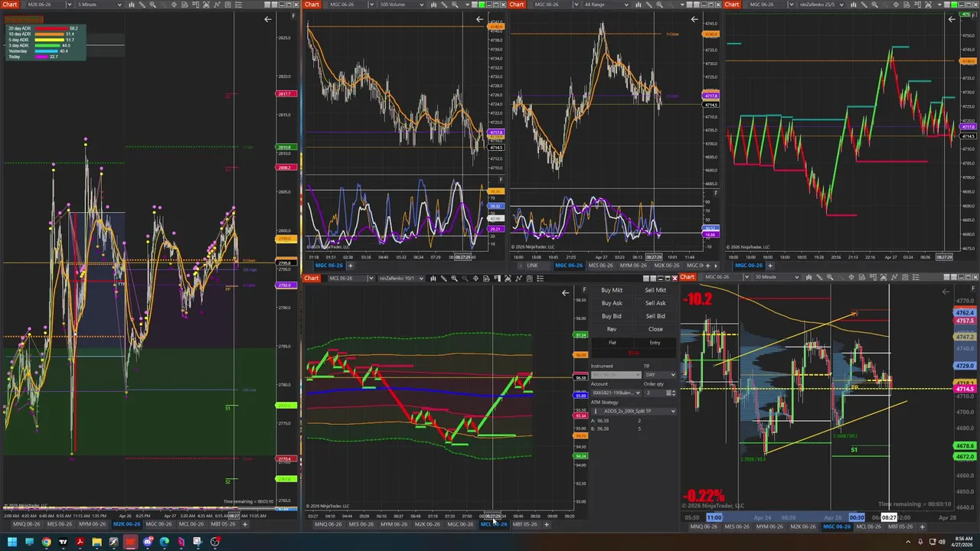Open Data Box icon in M2K 5 Minute chart
980x551 pixels.
coord(184,5)
